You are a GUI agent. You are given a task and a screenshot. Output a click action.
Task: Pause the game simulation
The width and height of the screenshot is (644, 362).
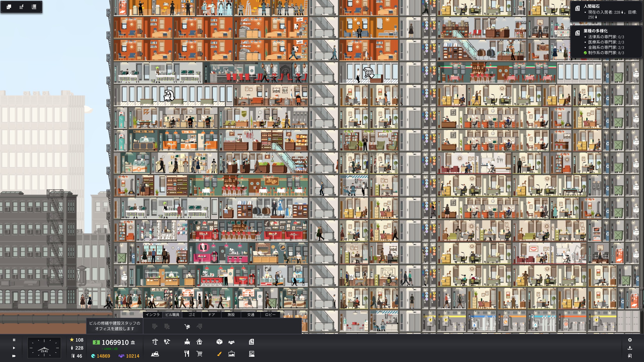point(14,340)
